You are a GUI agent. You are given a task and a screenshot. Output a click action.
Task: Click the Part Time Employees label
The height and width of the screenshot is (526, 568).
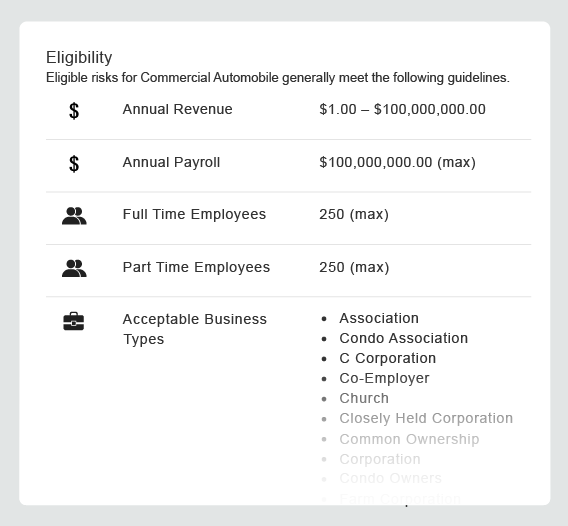click(196, 267)
